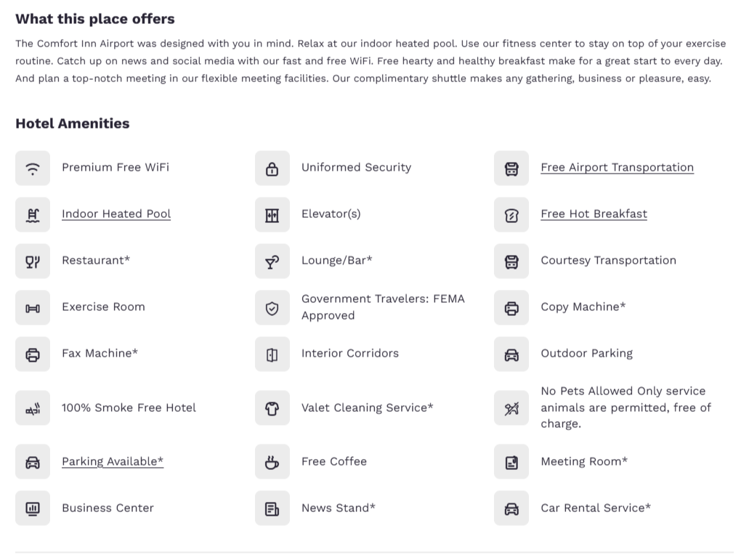Click the Uniformed Security lock icon

click(x=272, y=169)
